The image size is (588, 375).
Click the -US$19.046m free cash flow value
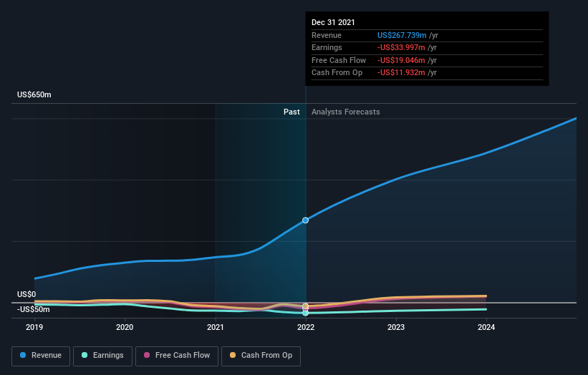tap(401, 60)
